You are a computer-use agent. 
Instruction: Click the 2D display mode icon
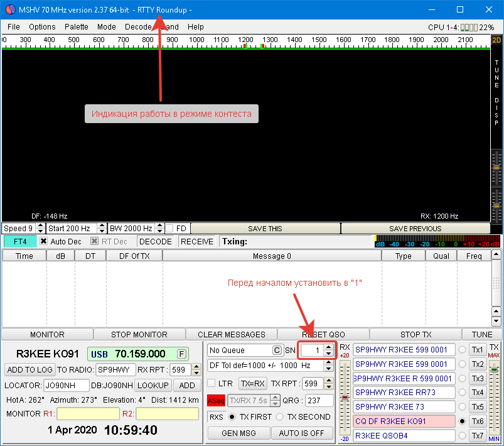click(x=496, y=41)
